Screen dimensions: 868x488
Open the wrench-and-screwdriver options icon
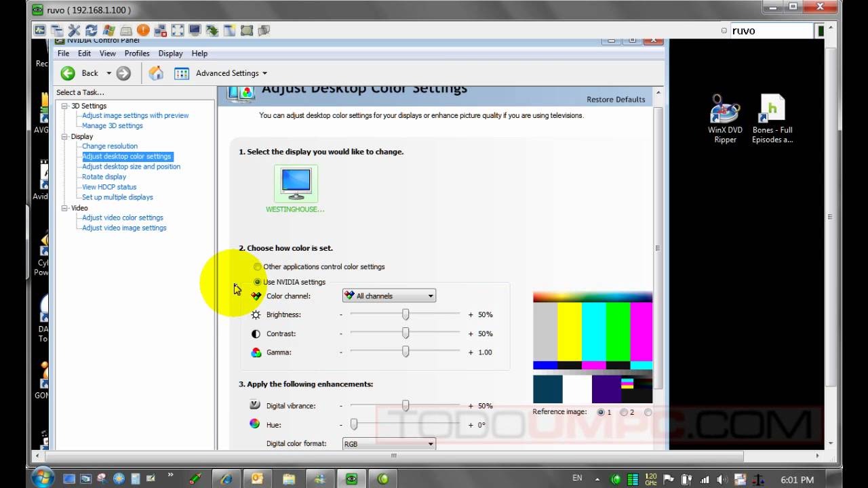click(75, 30)
